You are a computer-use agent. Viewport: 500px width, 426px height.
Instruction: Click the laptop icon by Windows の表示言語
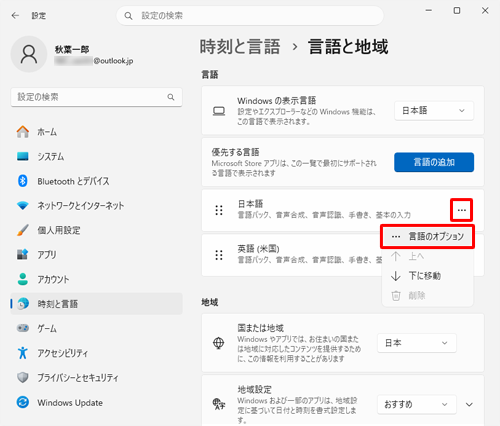pyautogui.click(x=219, y=111)
